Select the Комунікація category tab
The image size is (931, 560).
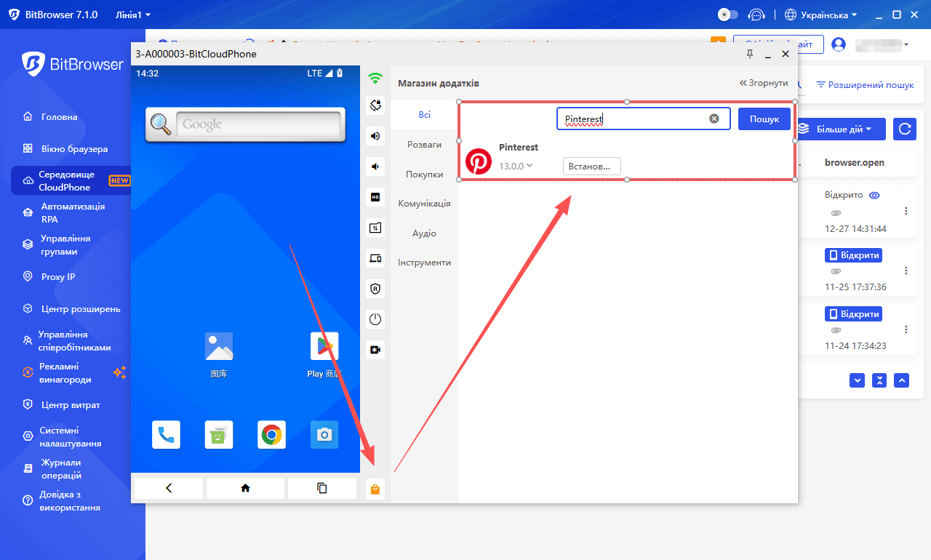point(424,204)
